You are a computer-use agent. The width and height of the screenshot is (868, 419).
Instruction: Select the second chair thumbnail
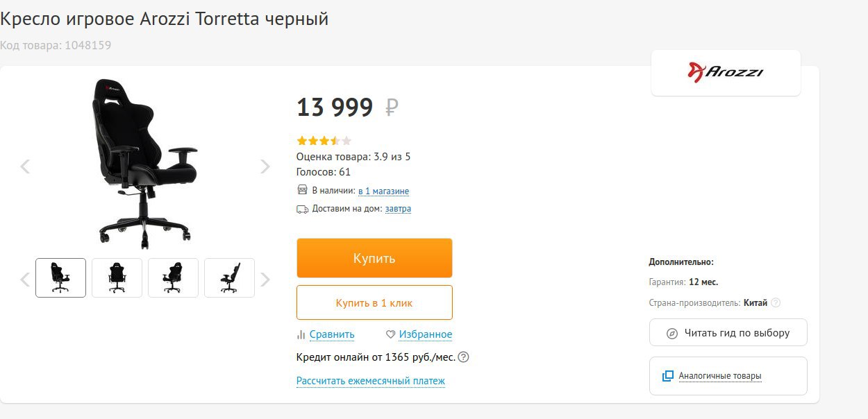pos(117,278)
